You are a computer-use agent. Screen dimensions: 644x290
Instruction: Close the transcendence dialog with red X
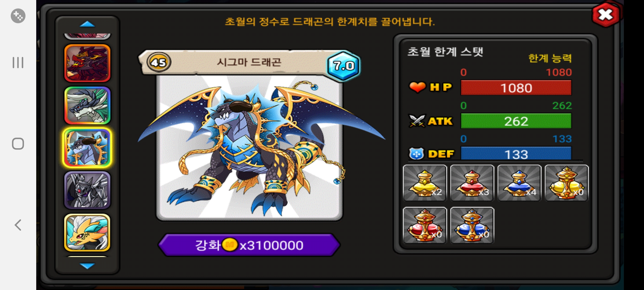(x=606, y=15)
